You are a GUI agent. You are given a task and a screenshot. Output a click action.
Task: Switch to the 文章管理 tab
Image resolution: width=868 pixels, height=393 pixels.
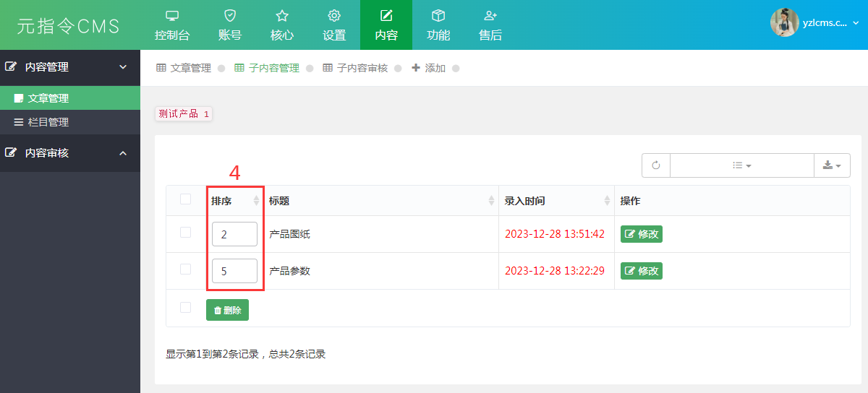(184, 68)
